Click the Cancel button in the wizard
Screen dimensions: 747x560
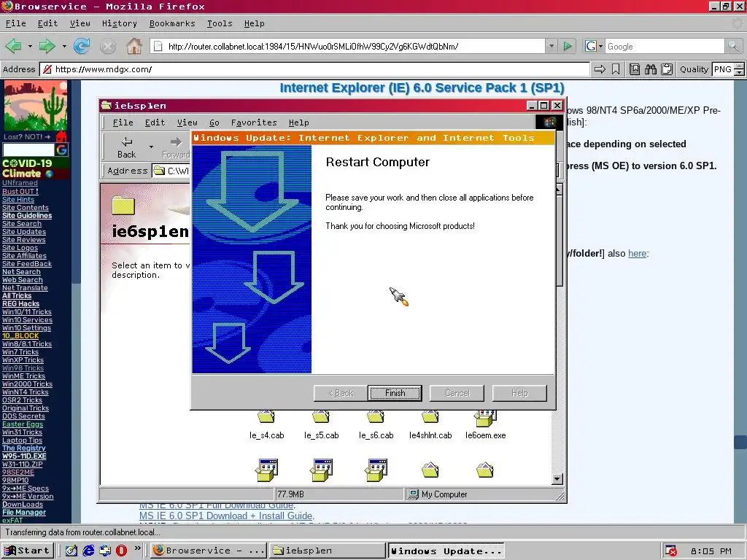pos(457,393)
